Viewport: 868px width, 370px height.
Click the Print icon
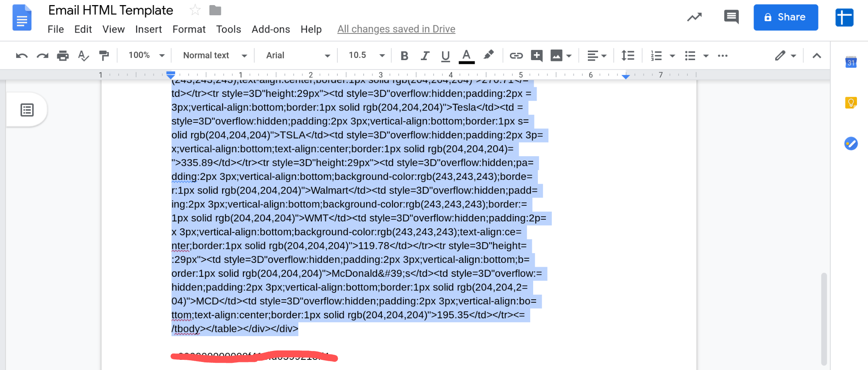pos(63,56)
